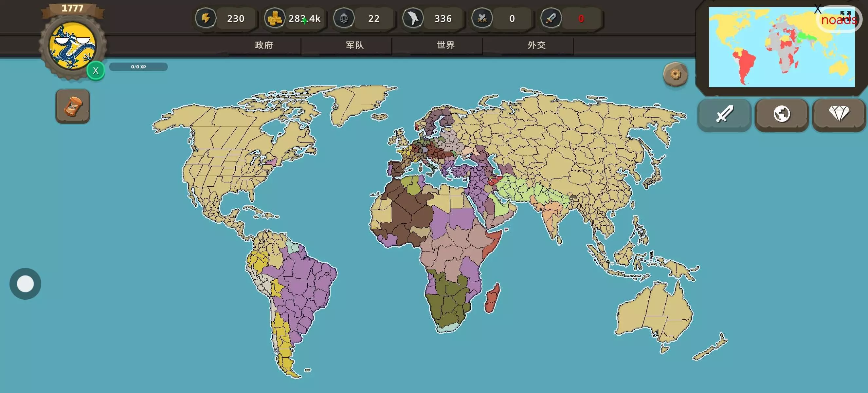This screenshot has height=393, width=868.
Task: Open the 外交 diplomacy tab
Action: click(536, 45)
